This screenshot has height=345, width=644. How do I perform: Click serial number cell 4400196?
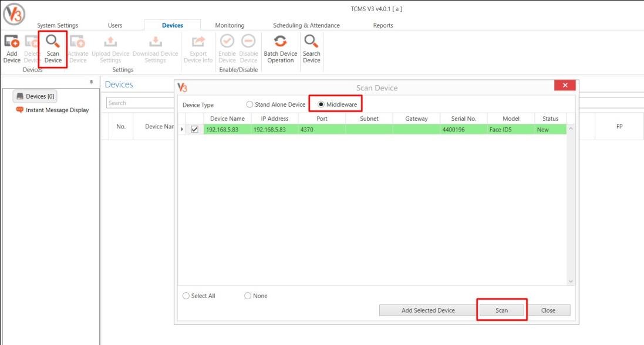(464, 129)
